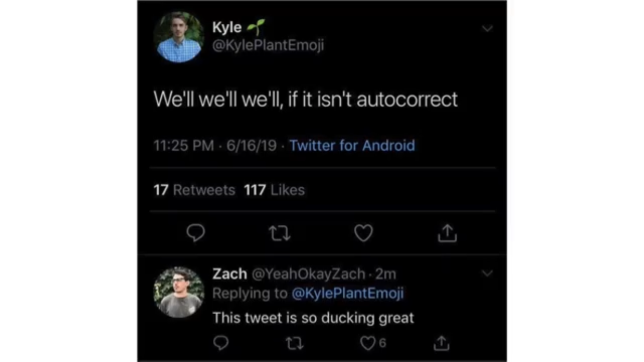Open Zach's reply text "This tweet is so ducking great"
Screen dimensions: 644x362
pos(313,318)
